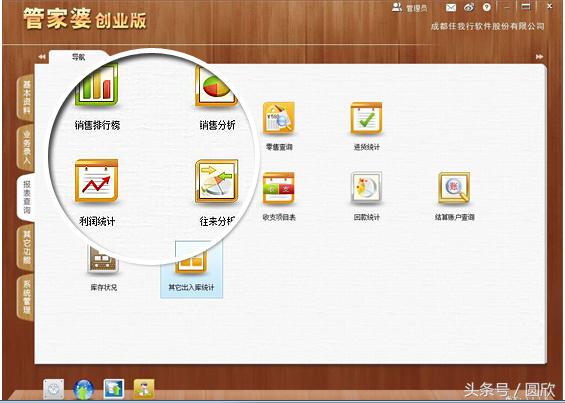Select the 导航 tab at top
The image size is (565, 403).
(x=79, y=57)
